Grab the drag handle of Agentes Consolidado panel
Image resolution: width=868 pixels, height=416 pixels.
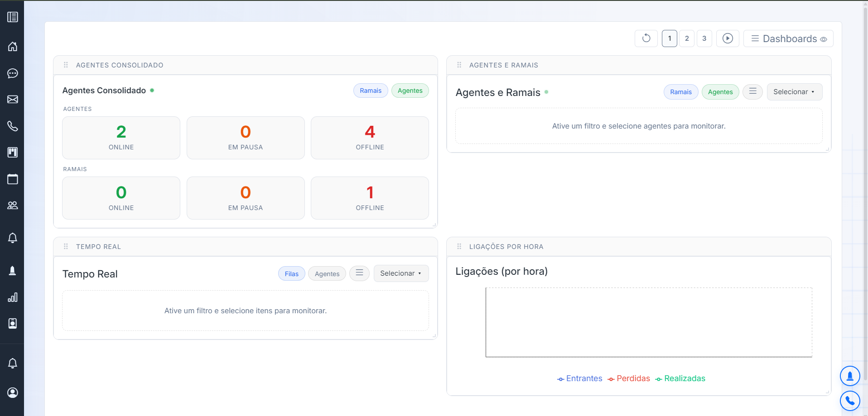(66, 65)
